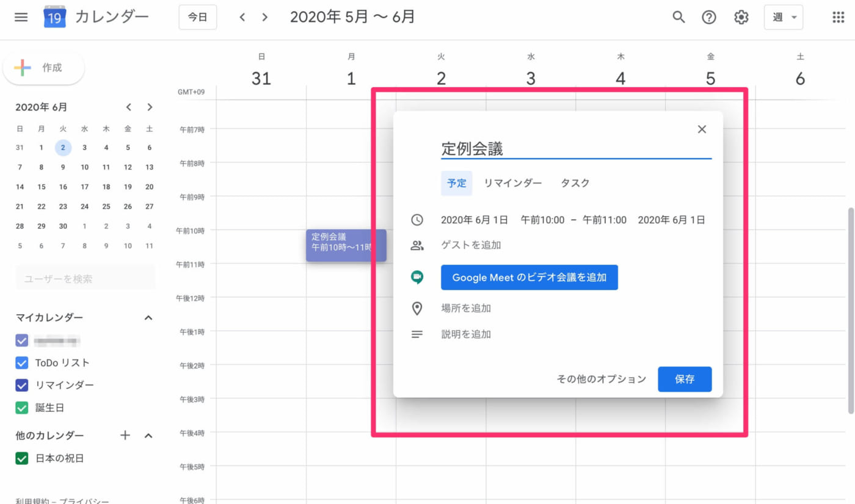The width and height of the screenshot is (855, 504).
Task: Open the search magnifier icon
Action: (679, 17)
